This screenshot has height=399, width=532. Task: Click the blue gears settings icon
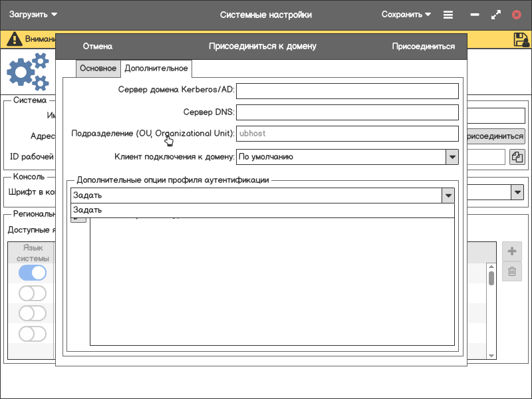28,72
